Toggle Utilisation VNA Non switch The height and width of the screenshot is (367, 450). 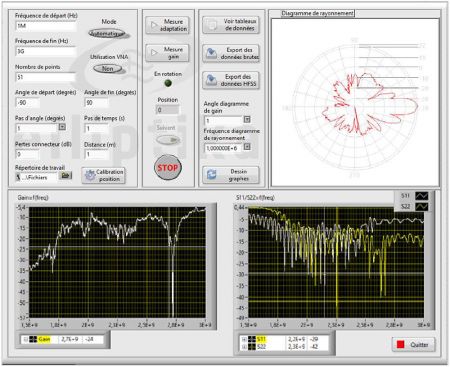click(107, 69)
